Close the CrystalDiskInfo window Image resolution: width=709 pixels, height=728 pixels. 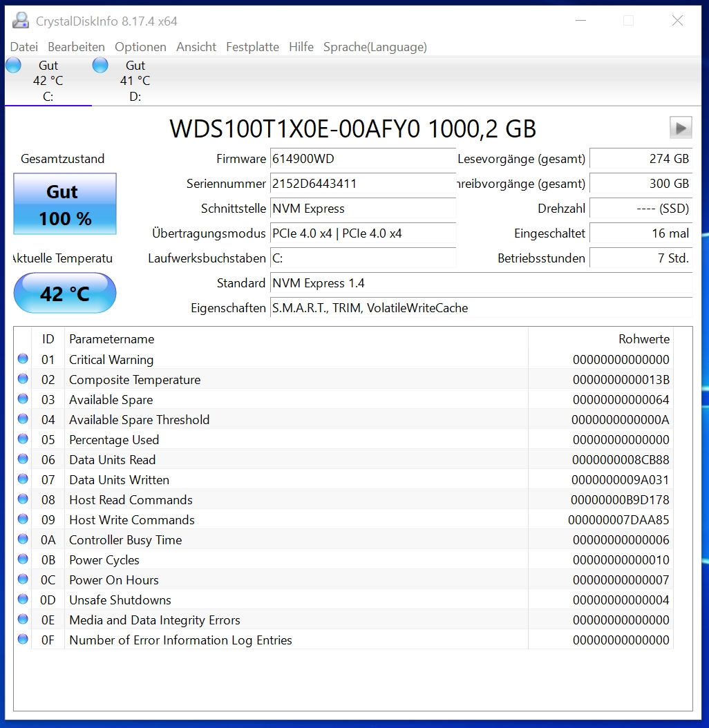pyautogui.click(x=677, y=21)
